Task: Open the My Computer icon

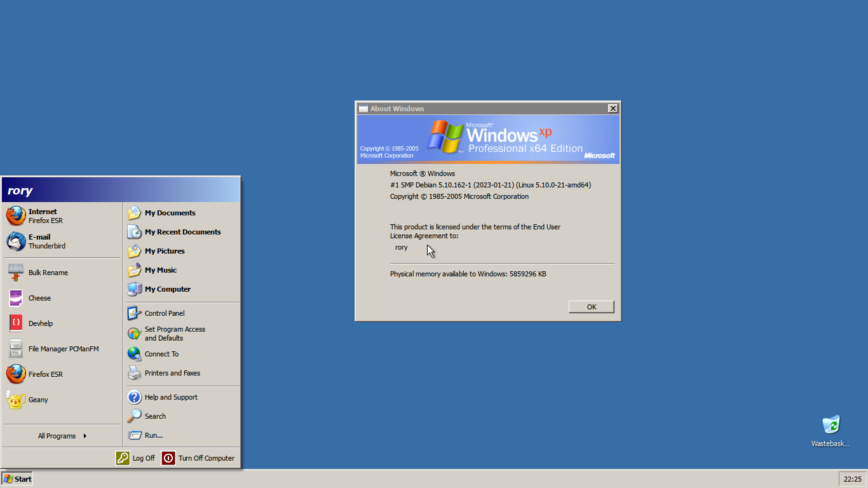Action: [x=134, y=289]
